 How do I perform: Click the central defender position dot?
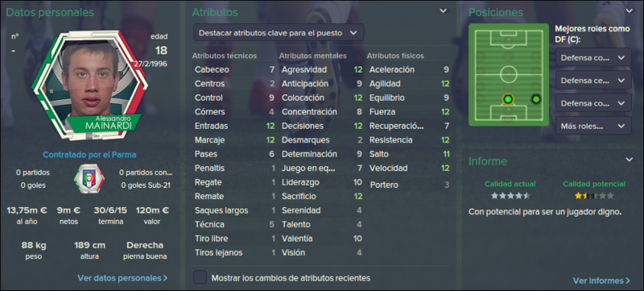[508, 99]
